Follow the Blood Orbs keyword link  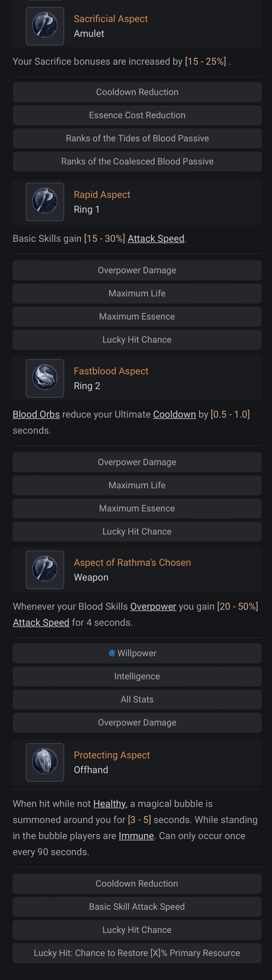click(36, 414)
